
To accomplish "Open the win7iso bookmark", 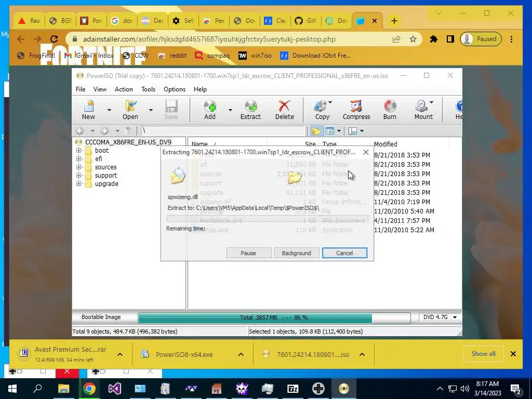I will [x=255, y=55].
